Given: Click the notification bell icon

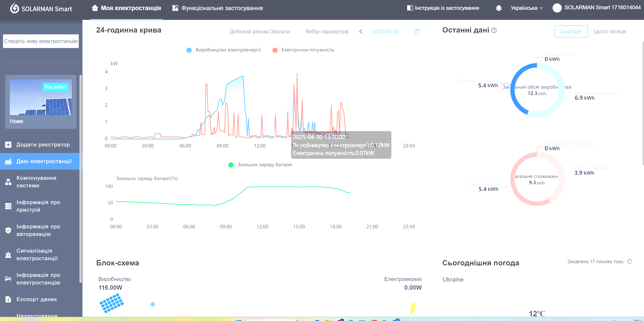Looking at the screenshot, I should (x=499, y=8).
